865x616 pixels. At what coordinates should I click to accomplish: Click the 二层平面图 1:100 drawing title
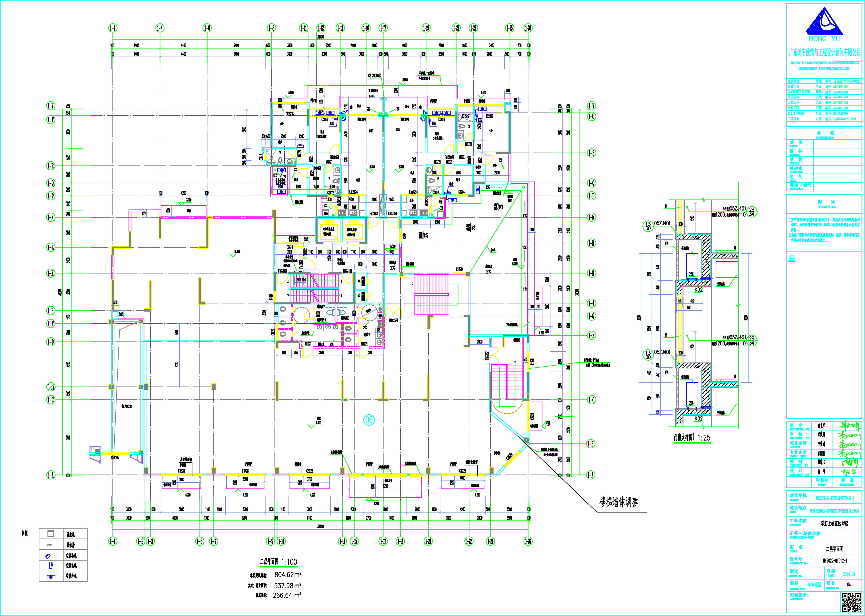point(279,562)
